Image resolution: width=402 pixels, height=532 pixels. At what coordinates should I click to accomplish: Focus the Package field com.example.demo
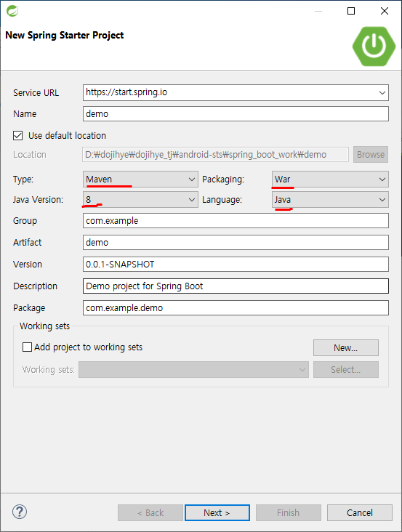(x=236, y=307)
